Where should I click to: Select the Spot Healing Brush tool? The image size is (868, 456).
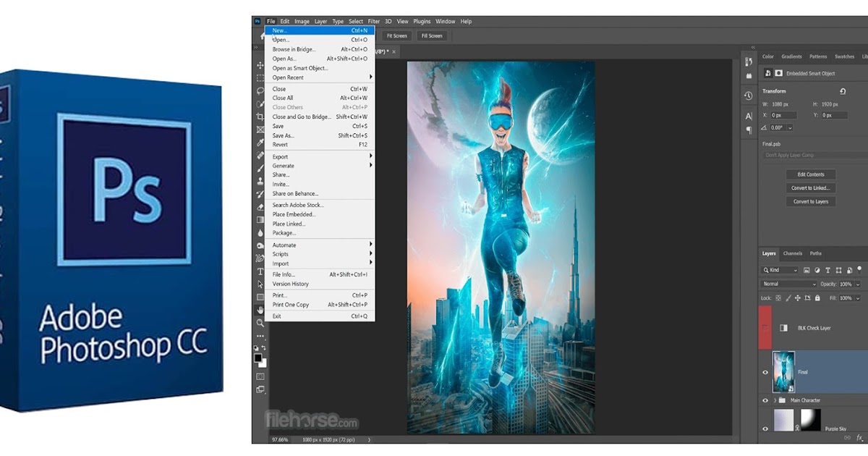click(260, 156)
